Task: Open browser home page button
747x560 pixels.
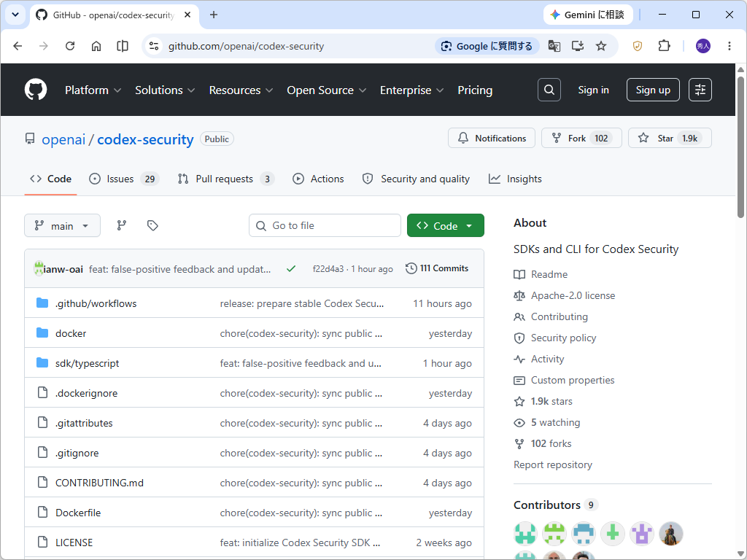Action: 96,46
